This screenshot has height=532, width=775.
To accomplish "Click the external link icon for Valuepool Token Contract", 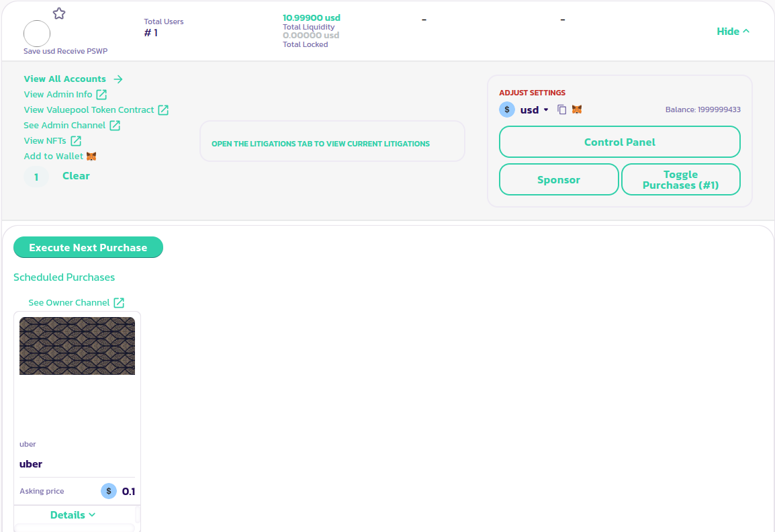I will [x=163, y=110].
